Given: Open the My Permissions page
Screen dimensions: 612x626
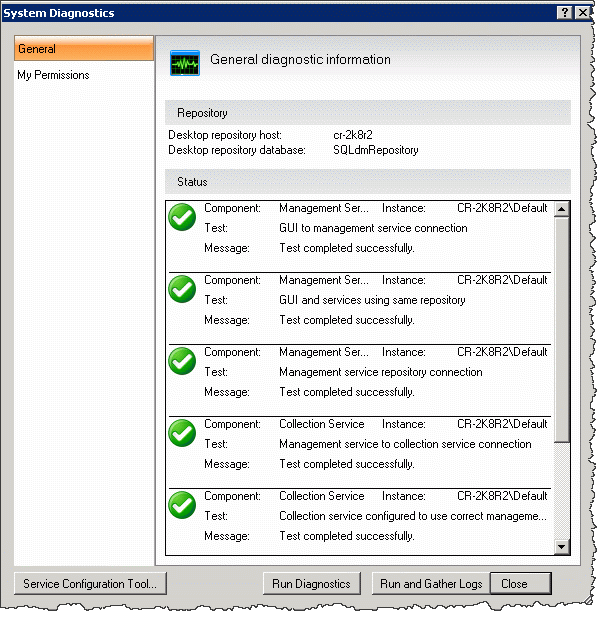Looking at the screenshot, I should click(x=53, y=75).
